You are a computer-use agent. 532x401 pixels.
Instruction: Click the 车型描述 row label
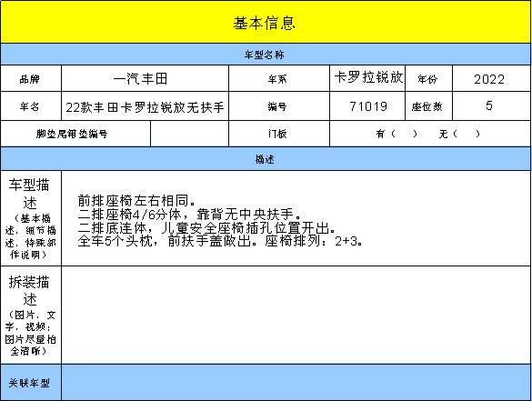pyautogui.click(x=31, y=218)
